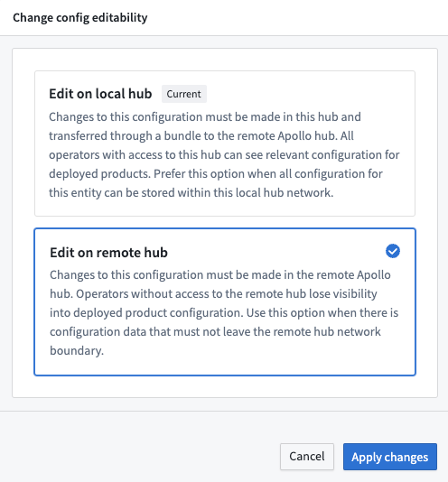Select the Edit on local hub card

[225, 144]
